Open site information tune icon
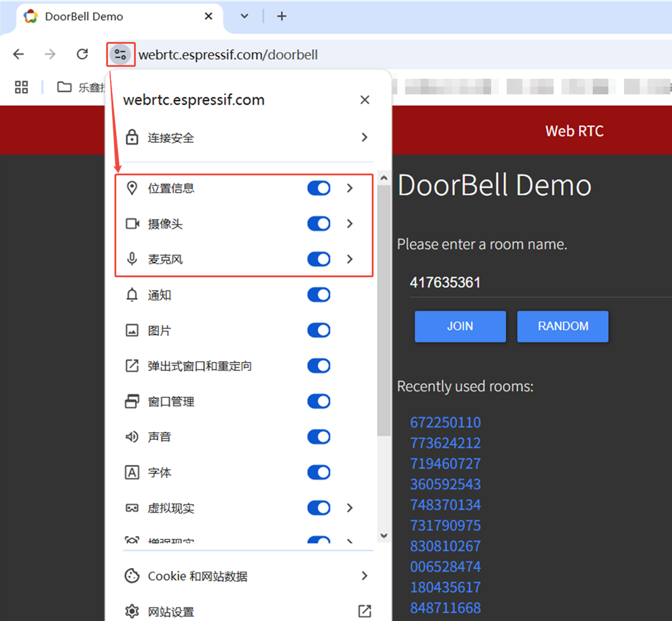This screenshot has width=672, height=621. 120,54
